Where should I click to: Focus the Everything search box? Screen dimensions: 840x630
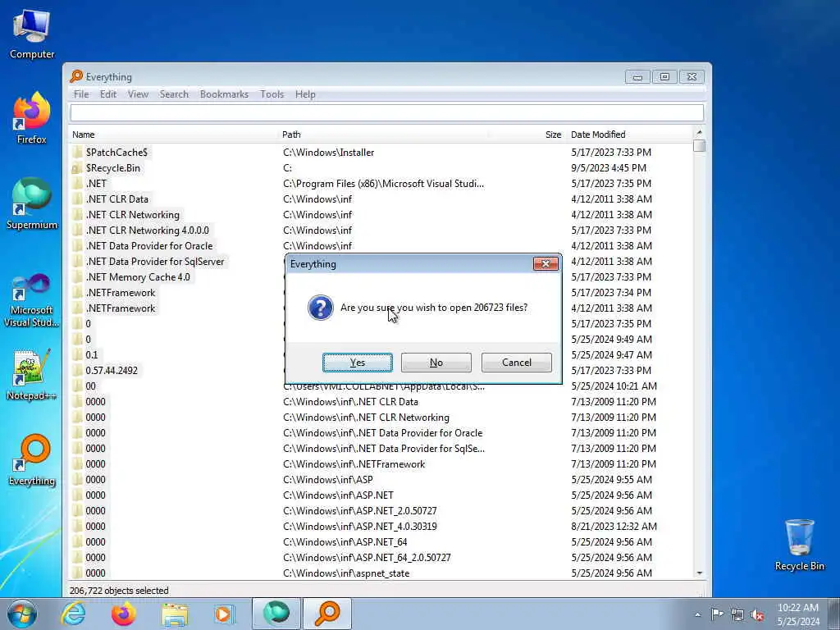(x=387, y=112)
